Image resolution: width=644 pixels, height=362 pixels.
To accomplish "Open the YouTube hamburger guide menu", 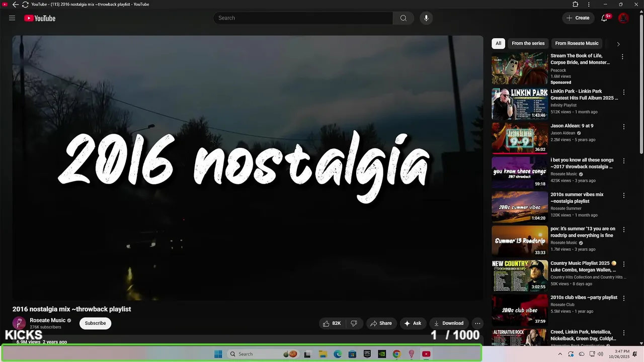I will tap(12, 18).
